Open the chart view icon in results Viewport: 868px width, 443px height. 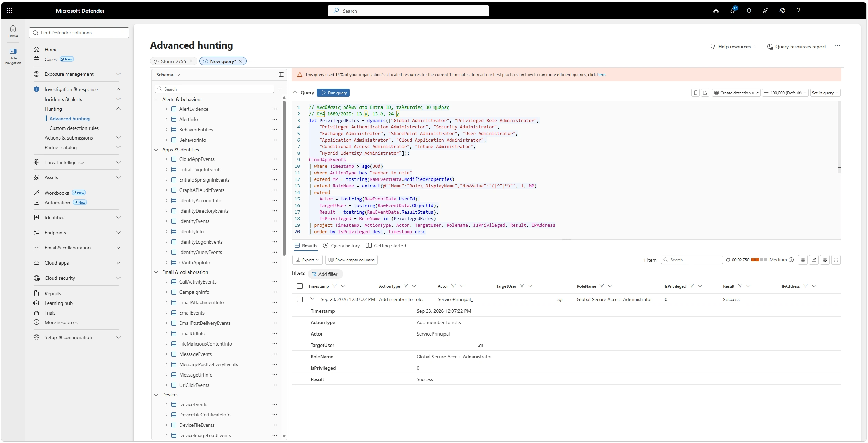tap(814, 260)
